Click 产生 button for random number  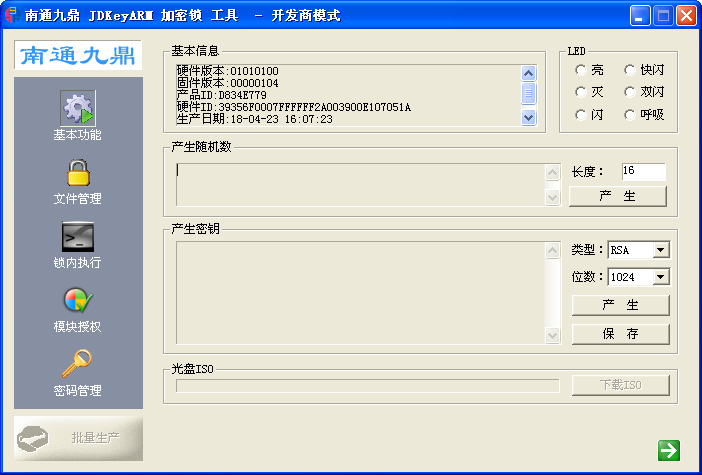coord(617,196)
